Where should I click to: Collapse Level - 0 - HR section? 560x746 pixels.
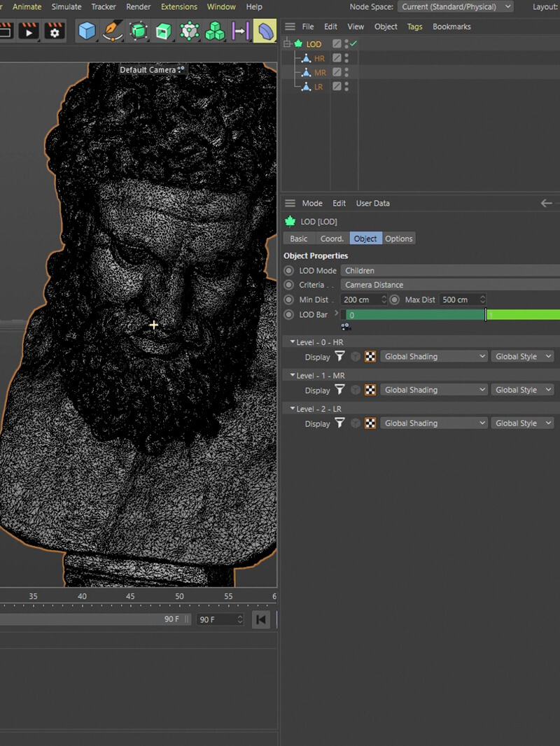coord(293,342)
